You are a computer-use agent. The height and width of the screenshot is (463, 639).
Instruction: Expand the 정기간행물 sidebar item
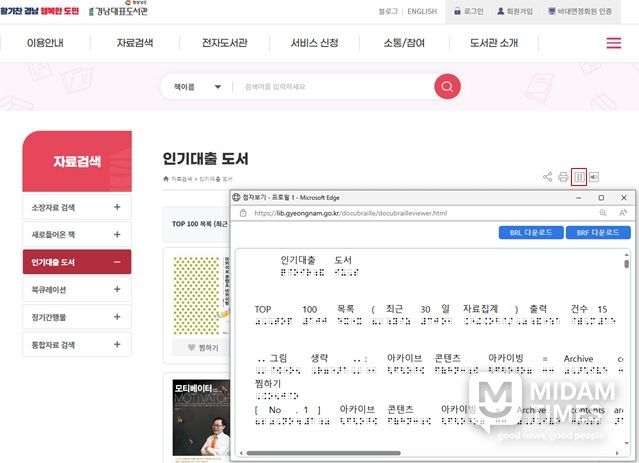pyautogui.click(x=77, y=317)
